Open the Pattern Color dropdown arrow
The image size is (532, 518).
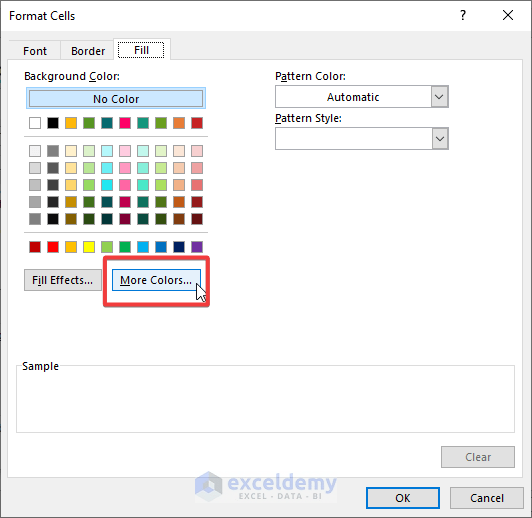click(x=439, y=97)
